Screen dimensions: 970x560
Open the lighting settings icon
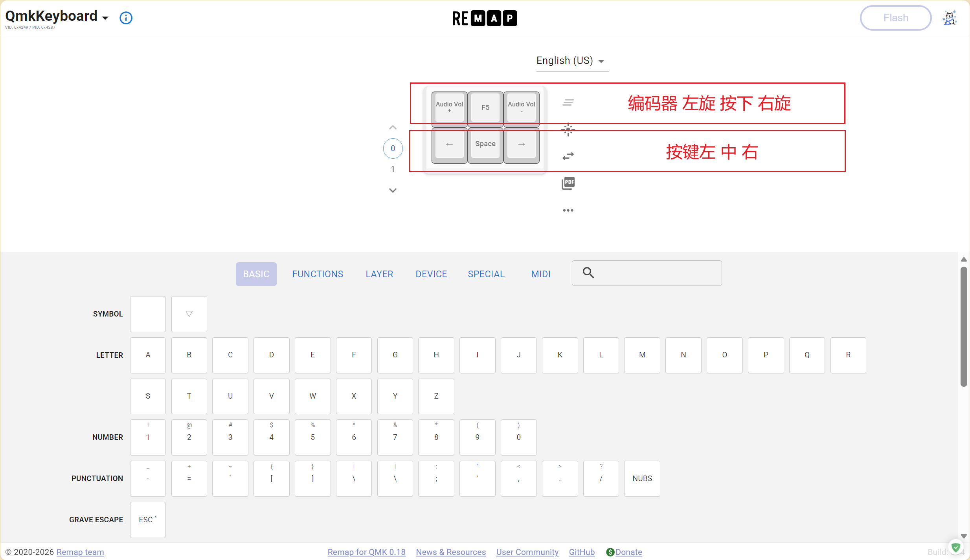[x=568, y=130]
